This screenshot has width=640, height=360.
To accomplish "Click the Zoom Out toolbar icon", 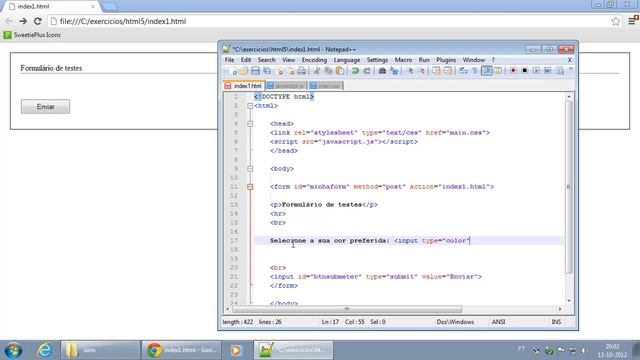I will coord(422,71).
